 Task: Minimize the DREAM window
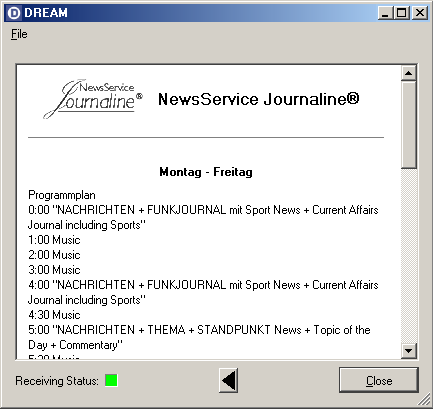(x=385, y=13)
